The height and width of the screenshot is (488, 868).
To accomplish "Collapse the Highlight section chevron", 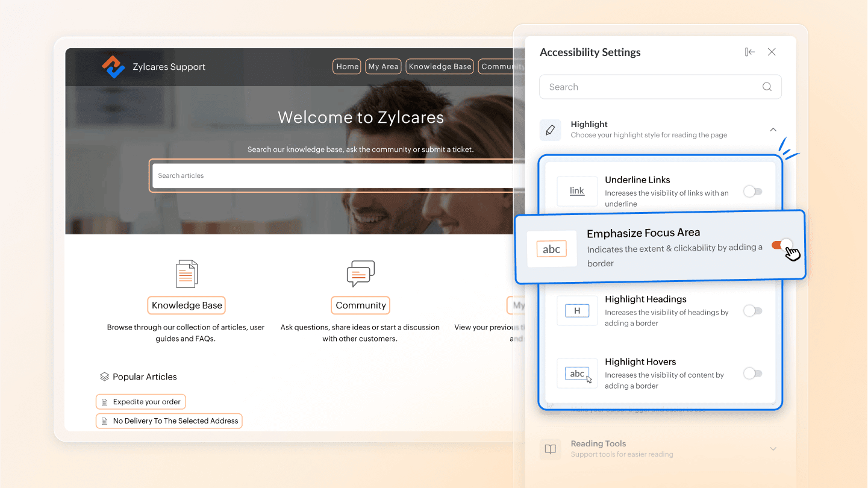I will pyautogui.click(x=773, y=130).
